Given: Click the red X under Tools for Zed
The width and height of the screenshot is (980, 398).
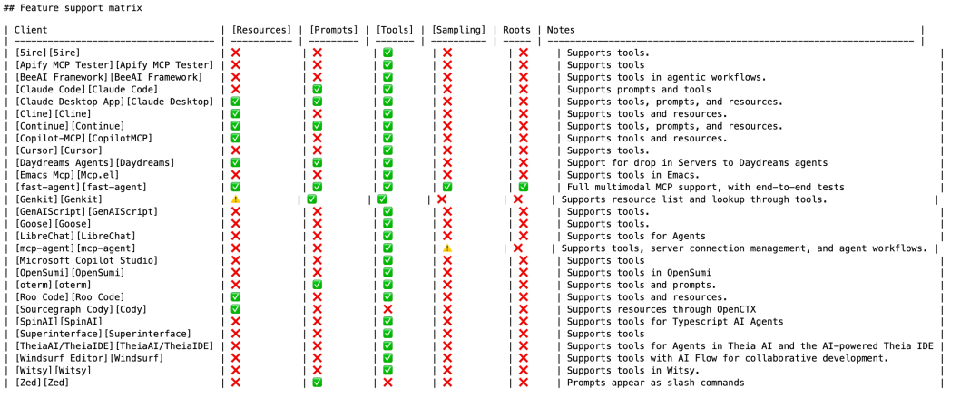Looking at the screenshot, I should coord(387,383).
